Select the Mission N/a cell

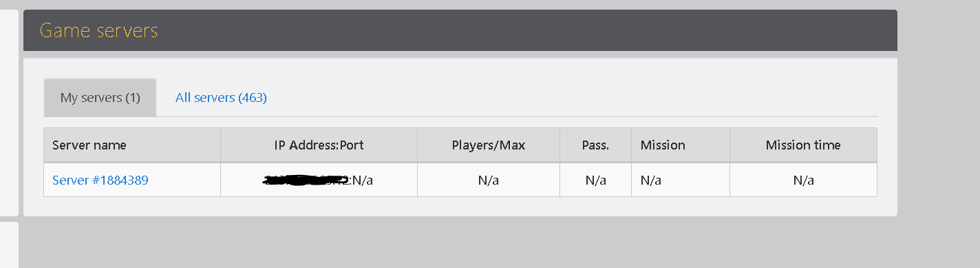[681, 181]
